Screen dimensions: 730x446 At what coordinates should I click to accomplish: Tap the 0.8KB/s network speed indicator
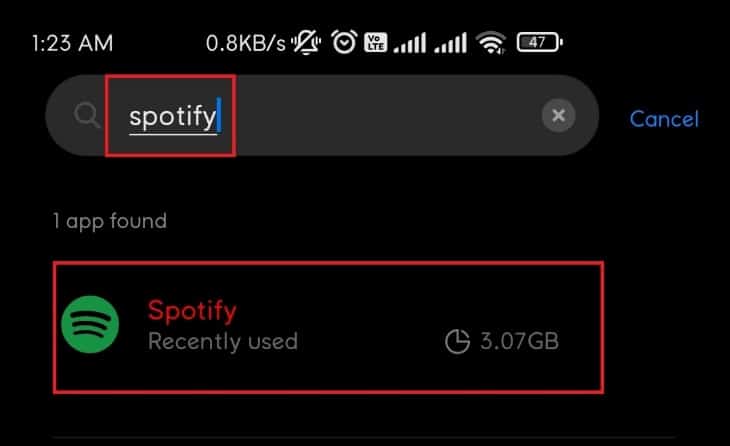pos(246,43)
